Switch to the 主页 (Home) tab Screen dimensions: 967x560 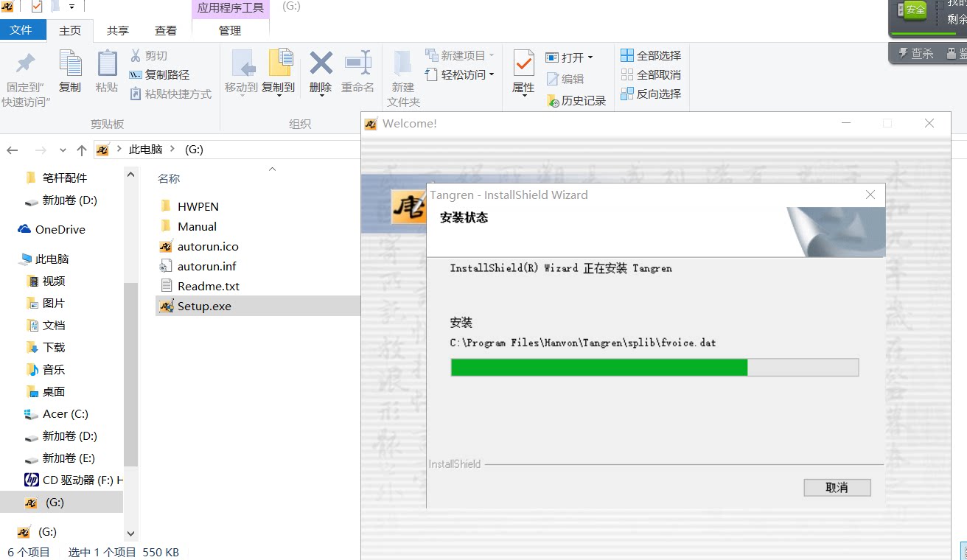coord(70,30)
